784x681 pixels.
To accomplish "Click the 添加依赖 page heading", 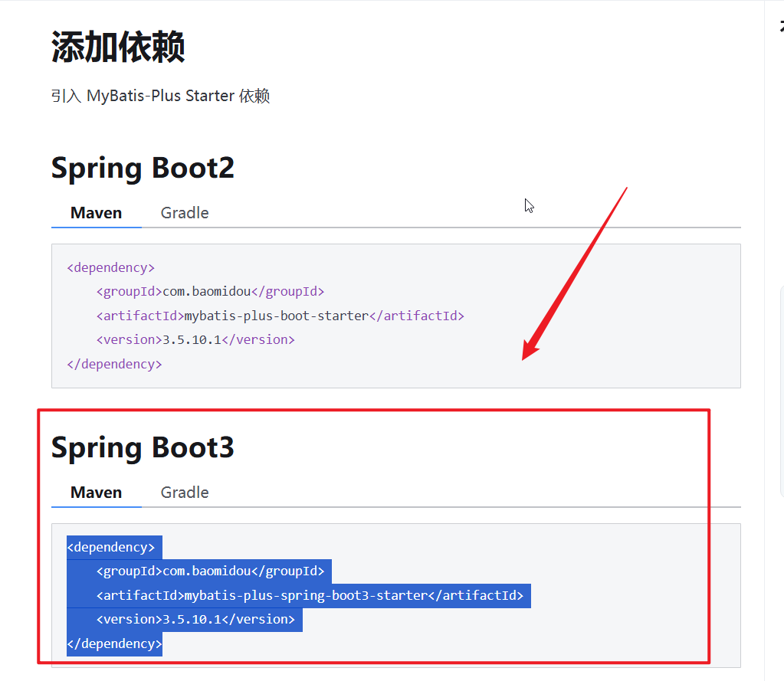I will (118, 47).
